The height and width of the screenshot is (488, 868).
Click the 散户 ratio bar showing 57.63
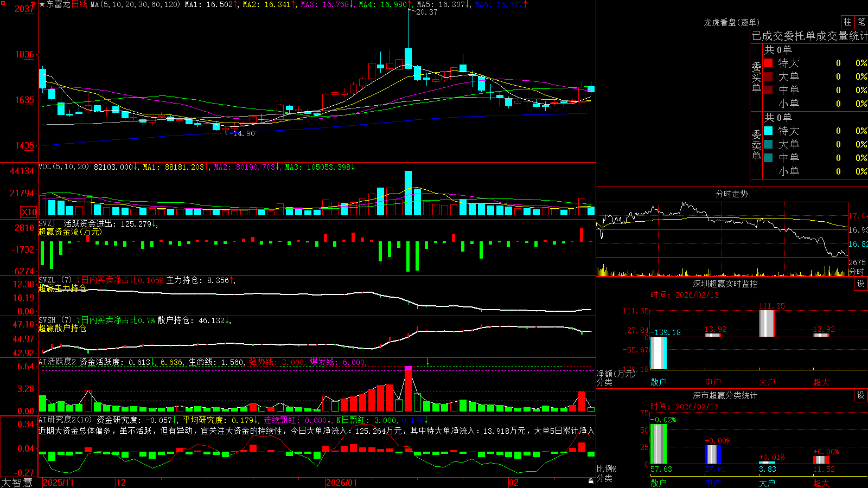pyautogui.click(x=659, y=444)
